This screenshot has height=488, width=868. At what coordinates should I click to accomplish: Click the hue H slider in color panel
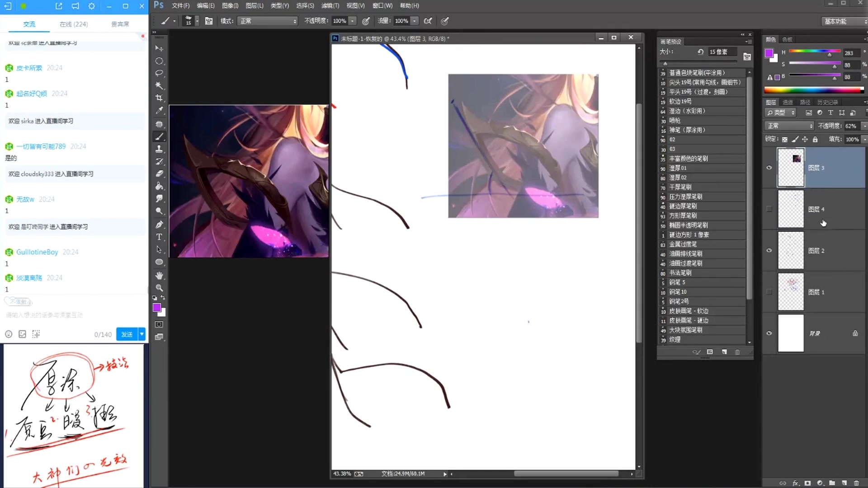pos(815,51)
